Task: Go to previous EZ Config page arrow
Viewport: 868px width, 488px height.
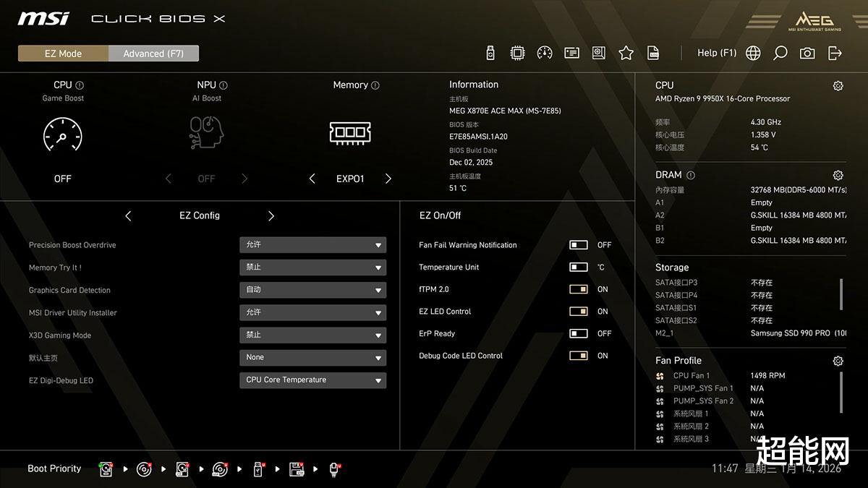Action: tap(128, 215)
